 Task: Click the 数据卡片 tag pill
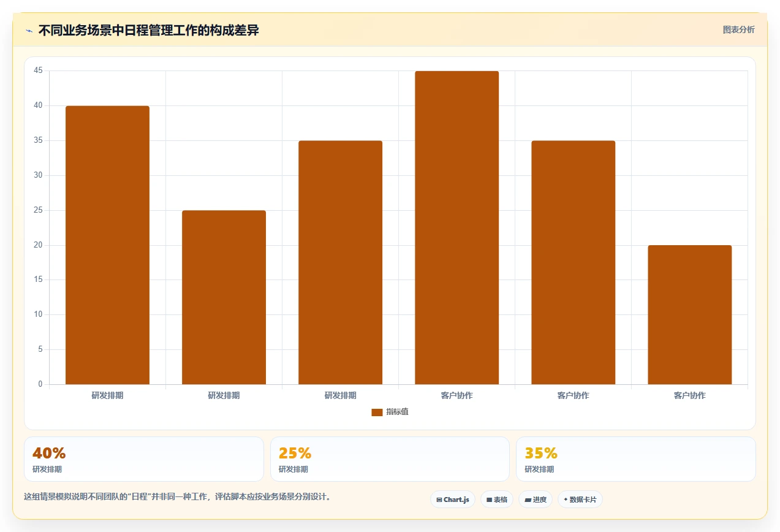pos(580,500)
